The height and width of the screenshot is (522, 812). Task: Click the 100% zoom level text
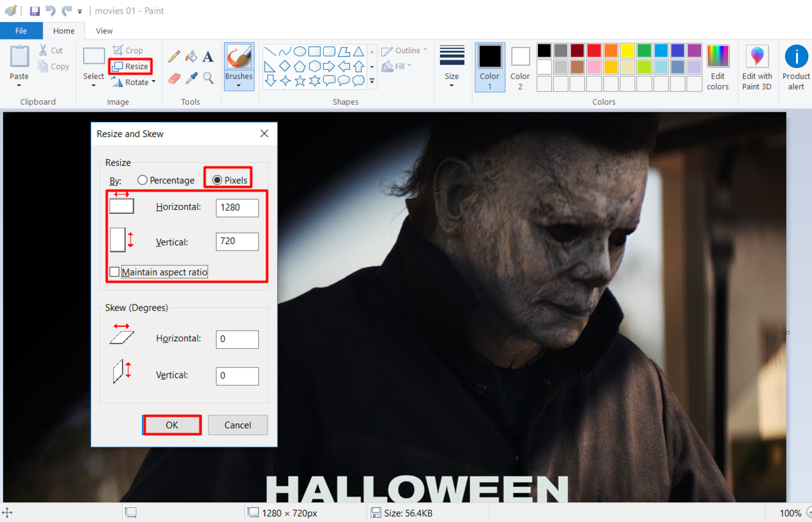click(790, 513)
